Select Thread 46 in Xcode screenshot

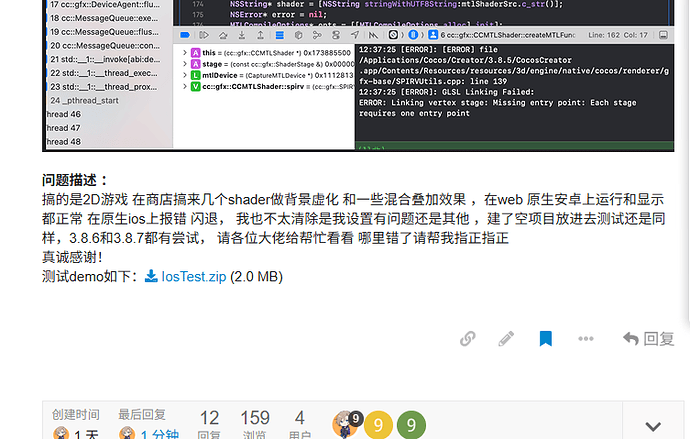(64, 114)
